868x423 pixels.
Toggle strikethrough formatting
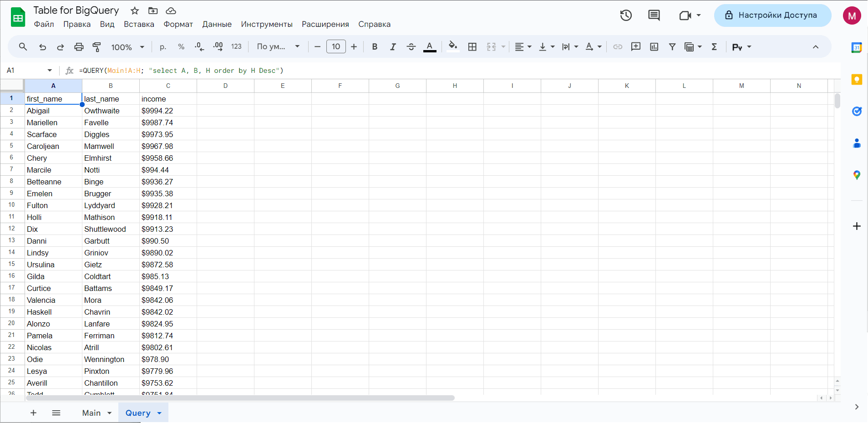tap(411, 46)
